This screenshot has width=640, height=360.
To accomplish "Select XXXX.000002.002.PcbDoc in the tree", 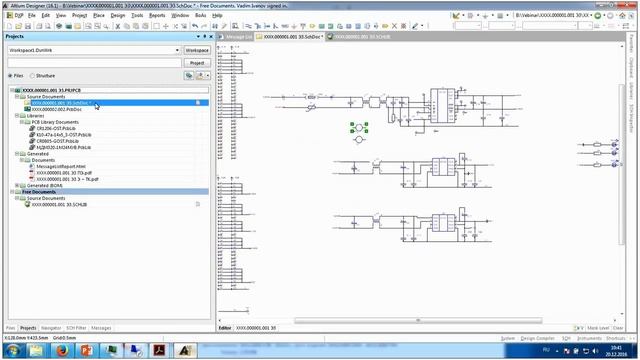I will point(57,109).
